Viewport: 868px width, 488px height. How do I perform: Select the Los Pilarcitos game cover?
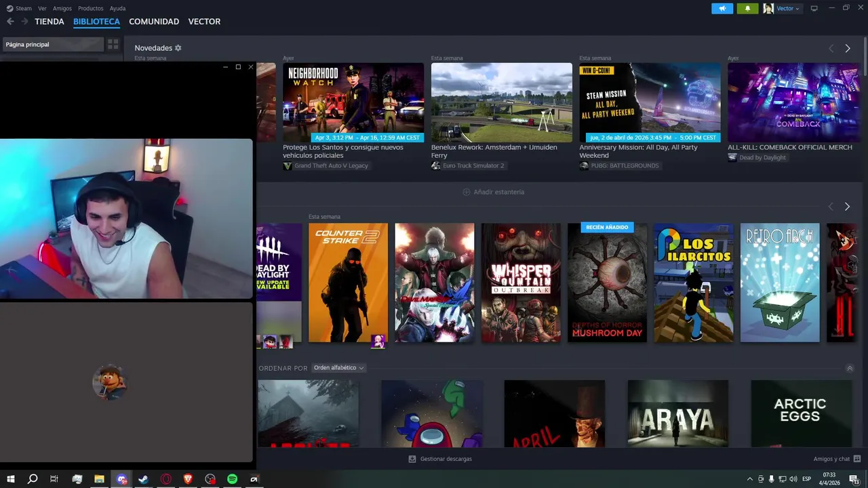click(694, 283)
